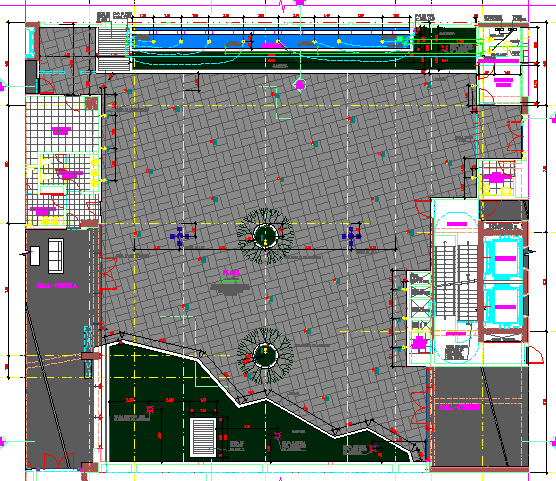This screenshot has height=481, width=556.
Task: Select the upper cyan elevator cab
Action: pyautogui.click(x=505, y=258)
